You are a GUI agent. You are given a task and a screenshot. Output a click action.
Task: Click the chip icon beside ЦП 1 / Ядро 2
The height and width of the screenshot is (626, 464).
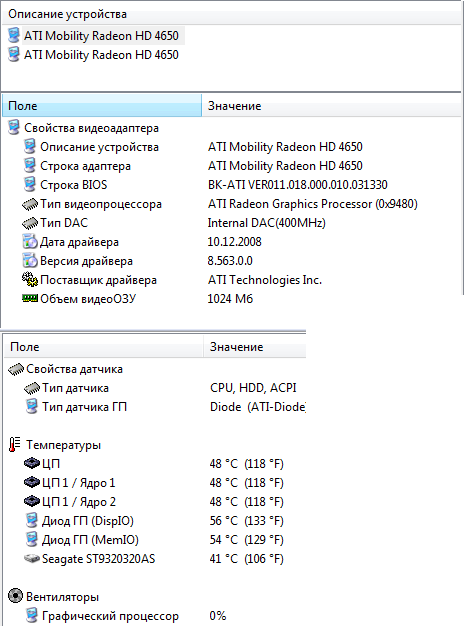[32, 501]
